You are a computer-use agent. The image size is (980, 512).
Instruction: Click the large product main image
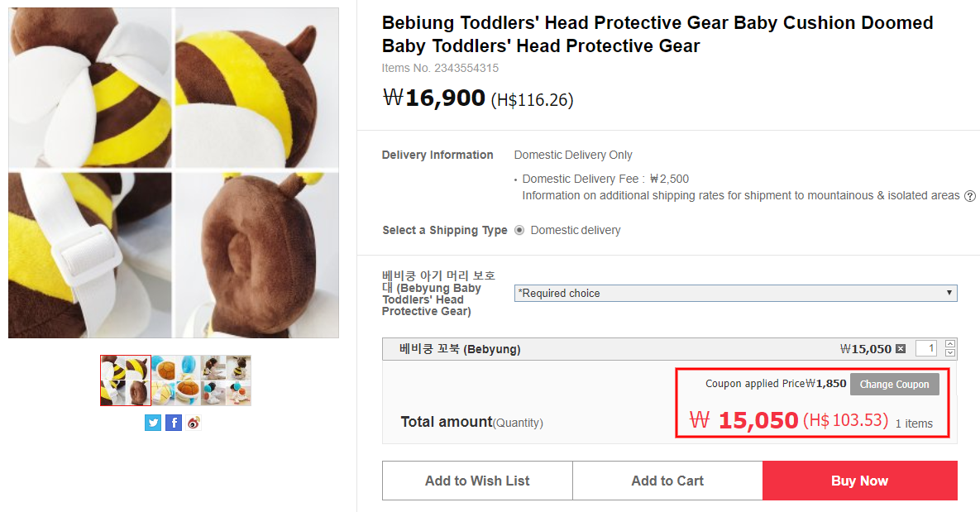(x=174, y=173)
